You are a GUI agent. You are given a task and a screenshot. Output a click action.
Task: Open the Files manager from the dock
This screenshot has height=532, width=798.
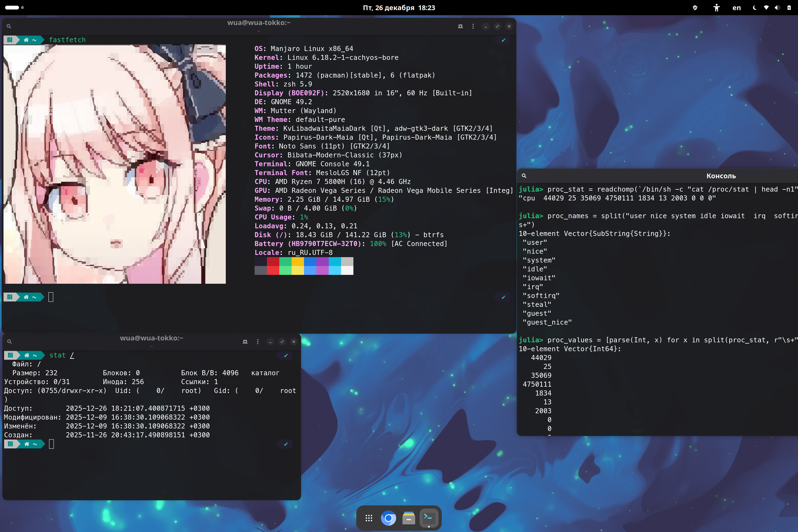tap(408, 518)
